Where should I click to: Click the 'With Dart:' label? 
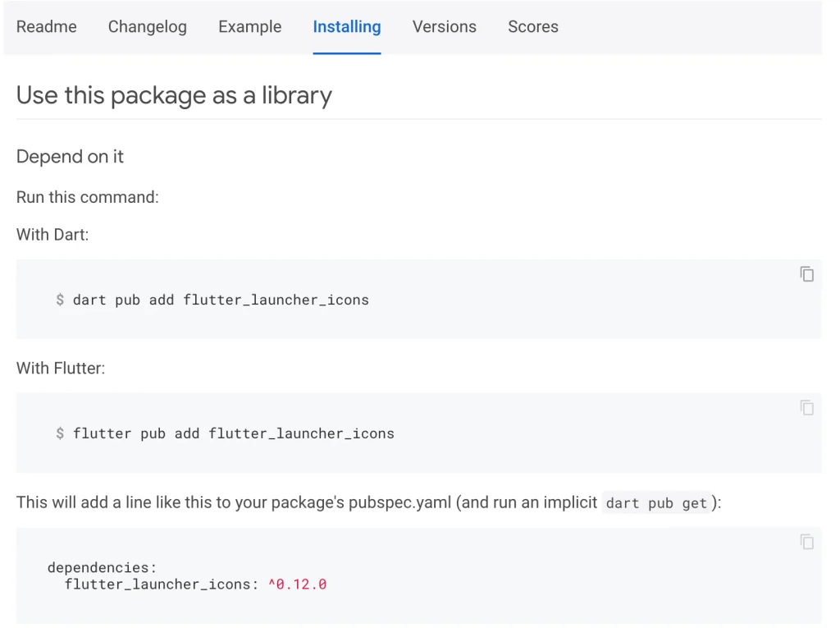pos(52,235)
